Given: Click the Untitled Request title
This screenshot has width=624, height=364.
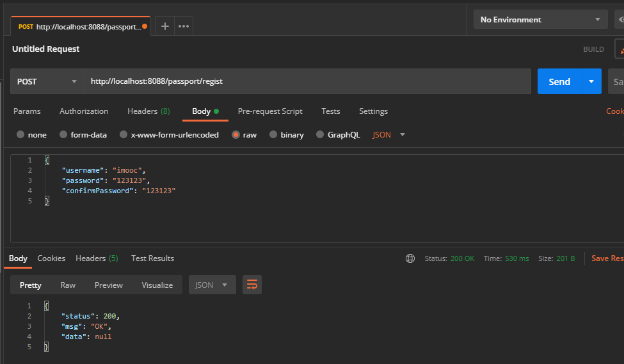Looking at the screenshot, I should click(x=46, y=49).
